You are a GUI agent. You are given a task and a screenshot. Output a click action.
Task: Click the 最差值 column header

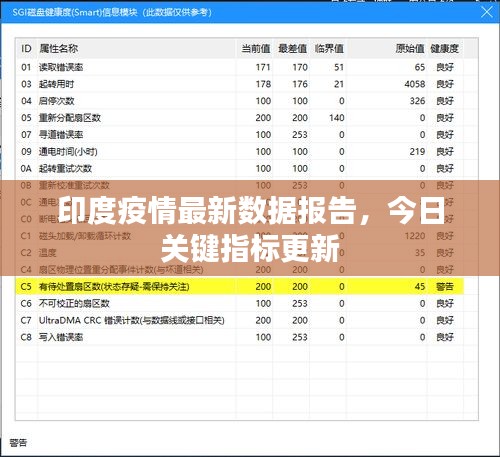pos(292,49)
